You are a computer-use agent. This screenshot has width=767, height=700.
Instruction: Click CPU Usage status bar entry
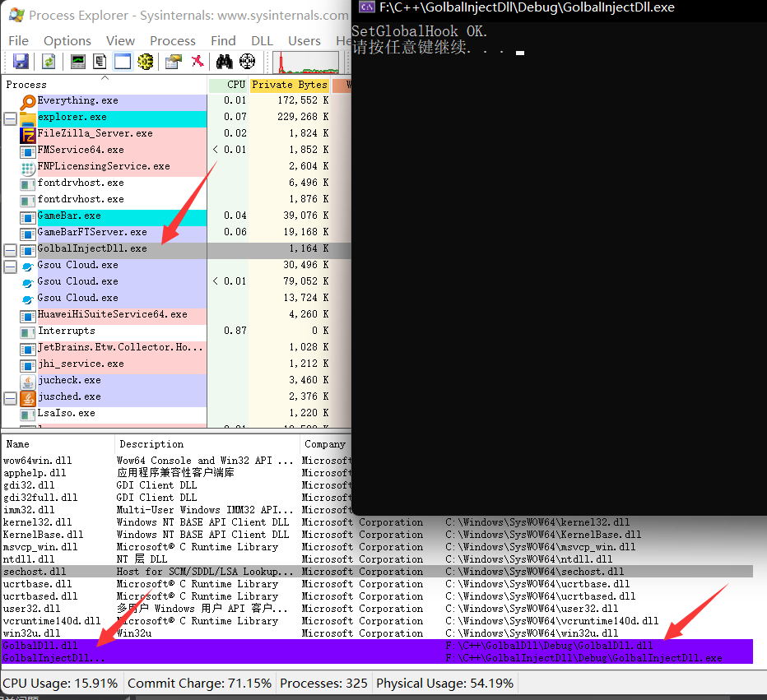pyautogui.click(x=60, y=683)
